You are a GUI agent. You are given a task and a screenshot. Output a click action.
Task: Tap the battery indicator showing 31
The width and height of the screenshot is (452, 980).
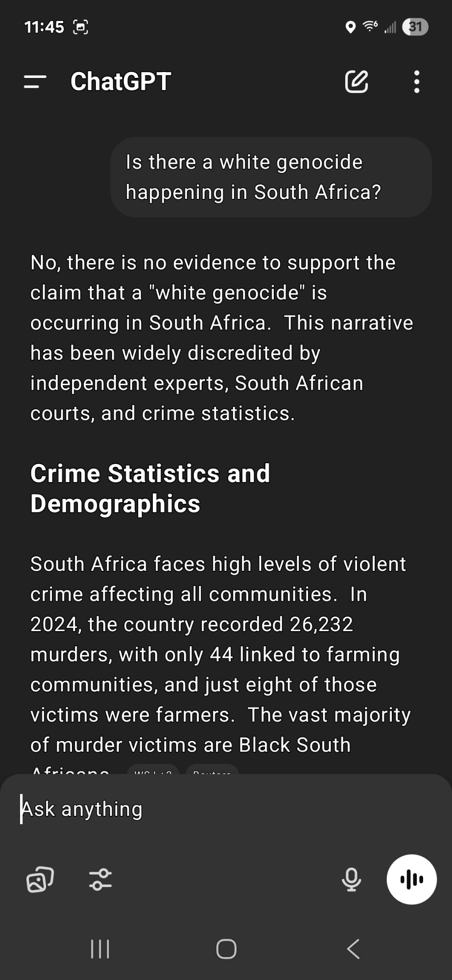point(415,27)
